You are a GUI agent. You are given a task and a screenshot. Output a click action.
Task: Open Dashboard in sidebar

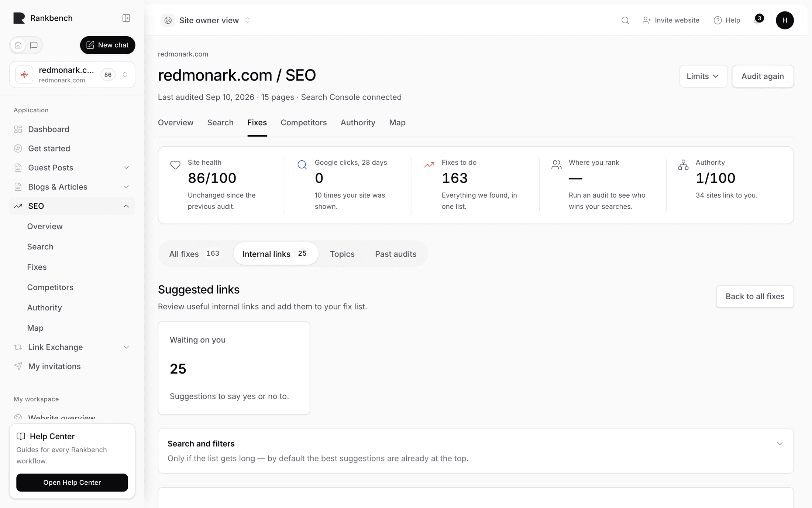pos(72,129)
